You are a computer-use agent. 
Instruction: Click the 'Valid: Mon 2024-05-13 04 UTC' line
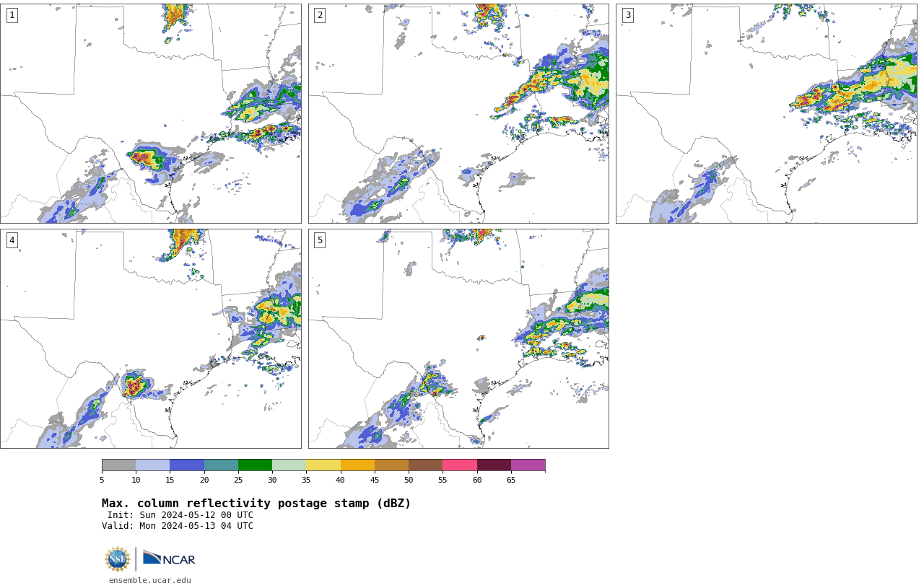[x=178, y=526]
